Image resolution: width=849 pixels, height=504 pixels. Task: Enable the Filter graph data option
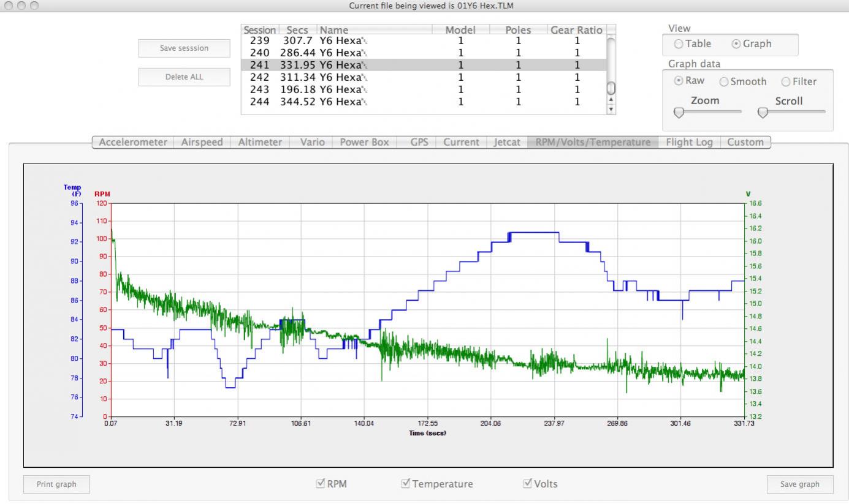point(785,81)
